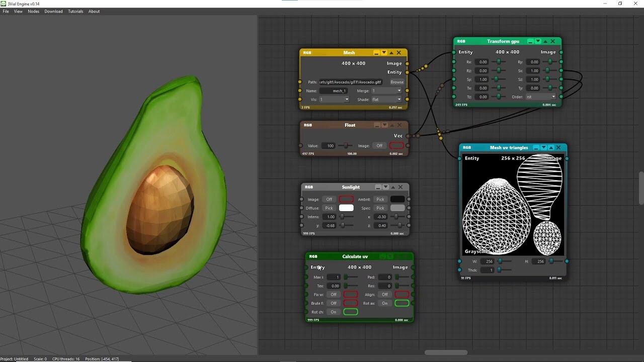Open the Order dropdown on Transform gpu node

541,97
